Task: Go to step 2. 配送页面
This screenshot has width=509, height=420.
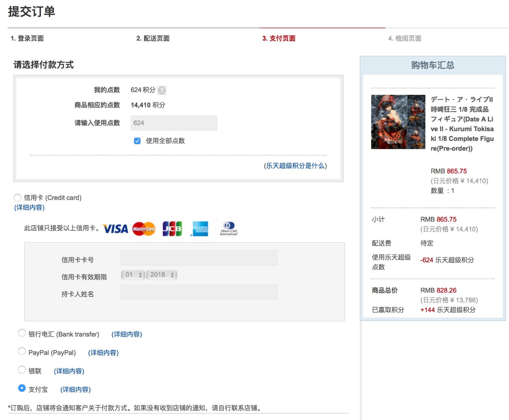Action: (153, 38)
